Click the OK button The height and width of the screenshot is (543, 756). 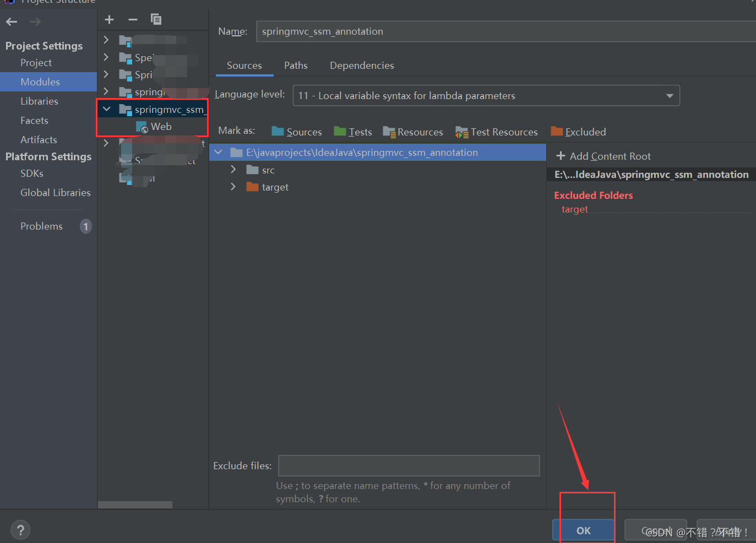click(583, 530)
